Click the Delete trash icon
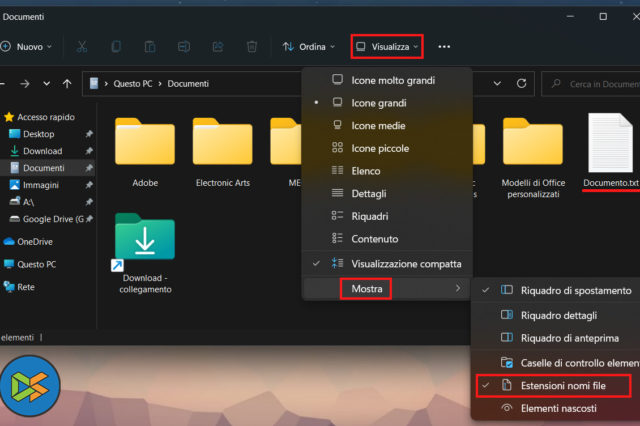 (252, 46)
